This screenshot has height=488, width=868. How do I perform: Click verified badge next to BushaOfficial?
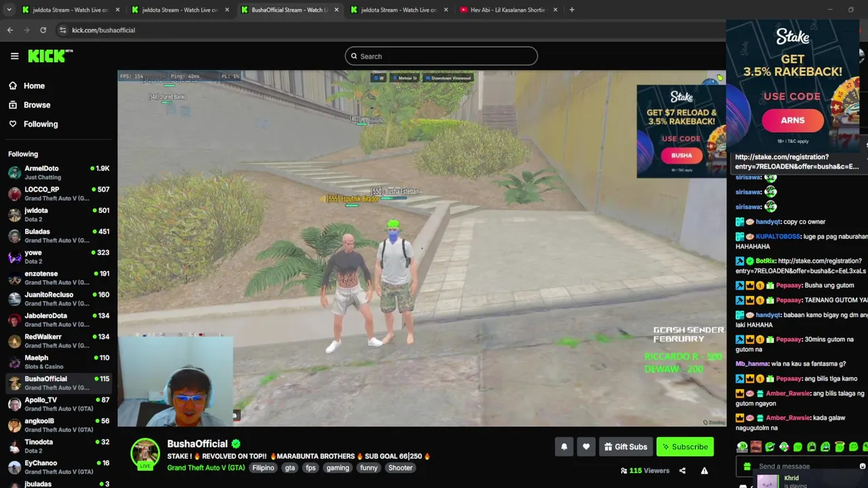[236, 444]
